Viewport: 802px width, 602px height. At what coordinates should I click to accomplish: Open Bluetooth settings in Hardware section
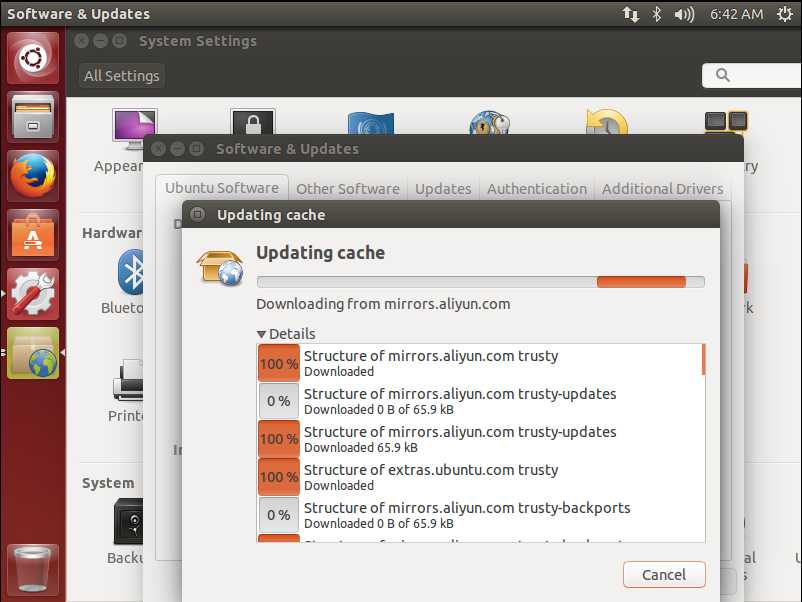pyautogui.click(x=131, y=272)
